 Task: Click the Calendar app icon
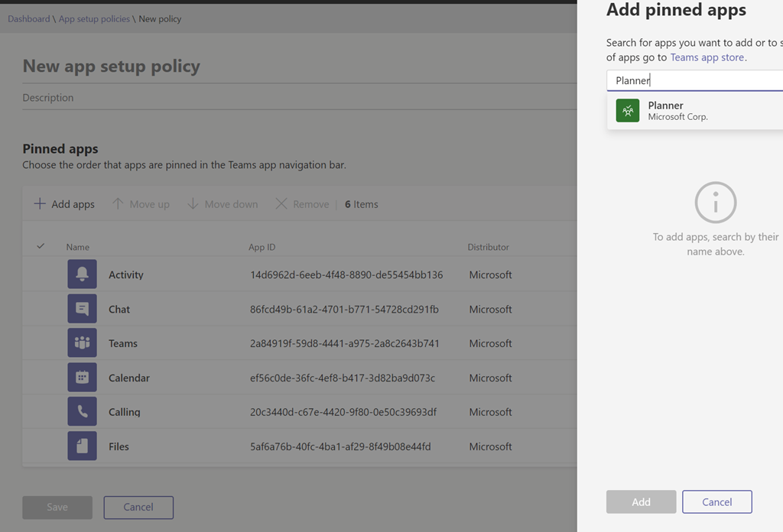(82, 378)
